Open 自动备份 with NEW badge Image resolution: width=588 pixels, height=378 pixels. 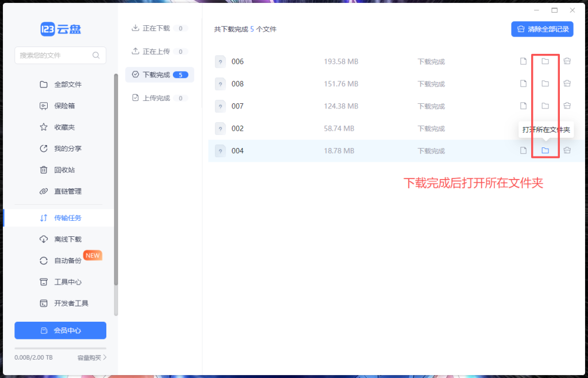68,260
